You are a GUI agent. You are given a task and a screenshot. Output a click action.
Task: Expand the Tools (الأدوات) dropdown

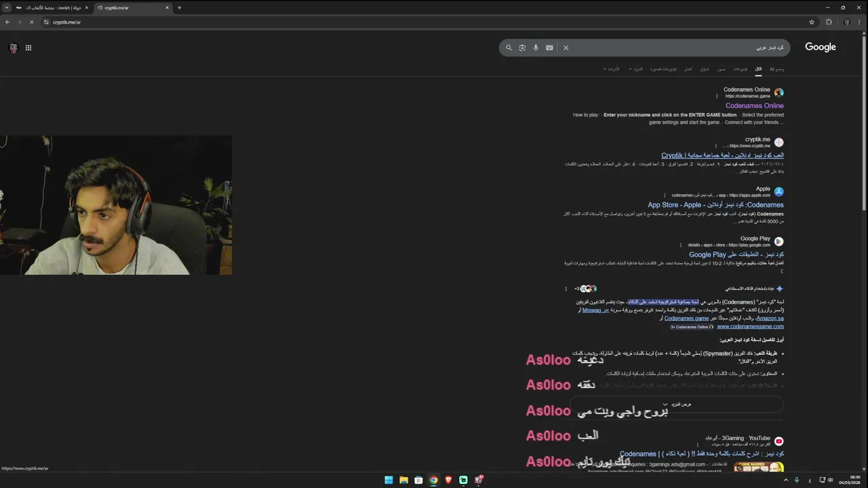(x=612, y=68)
